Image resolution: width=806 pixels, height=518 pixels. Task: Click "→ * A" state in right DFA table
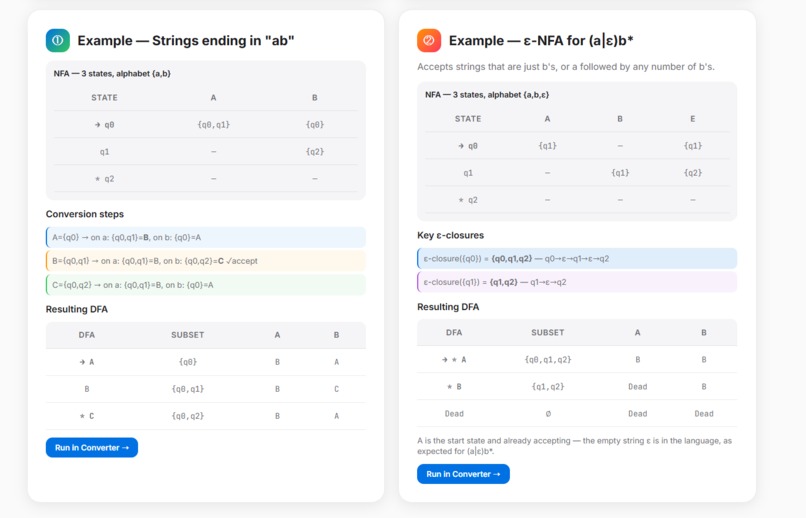(x=454, y=360)
